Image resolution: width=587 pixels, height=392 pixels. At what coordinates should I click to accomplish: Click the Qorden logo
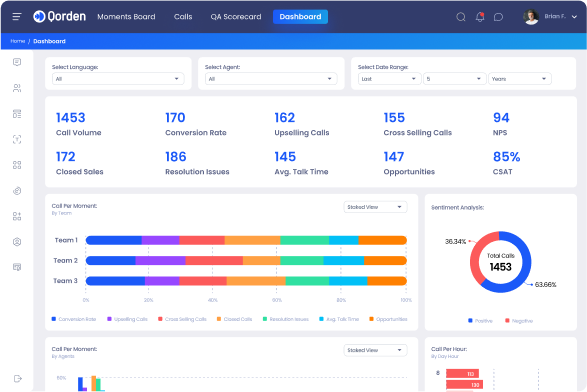pyautogui.click(x=60, y=16)
